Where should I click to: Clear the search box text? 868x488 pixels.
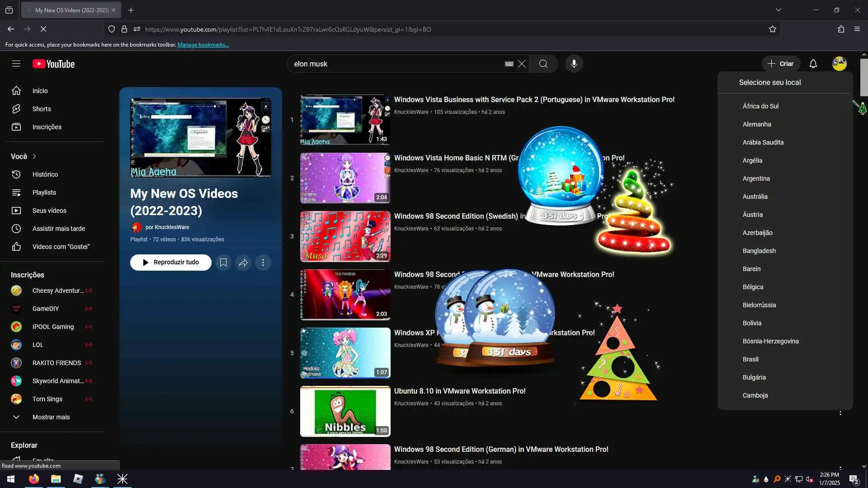522,64
